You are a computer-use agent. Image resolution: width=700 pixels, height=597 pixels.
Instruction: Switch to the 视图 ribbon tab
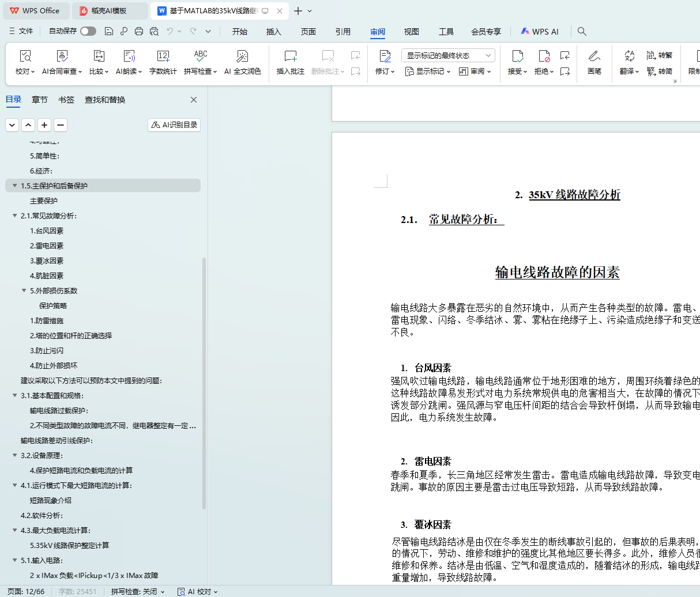[411, 32]
